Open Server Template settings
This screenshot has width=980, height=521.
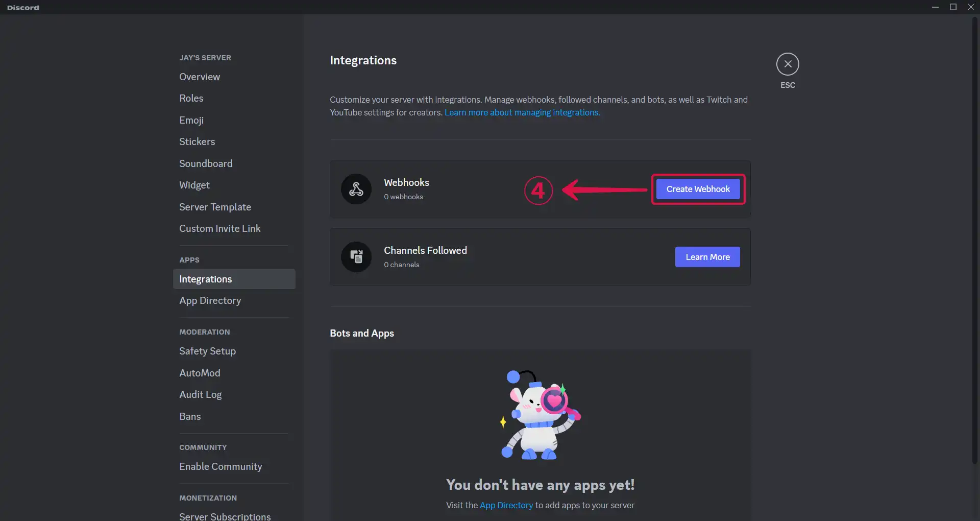[x=234, y=207]
